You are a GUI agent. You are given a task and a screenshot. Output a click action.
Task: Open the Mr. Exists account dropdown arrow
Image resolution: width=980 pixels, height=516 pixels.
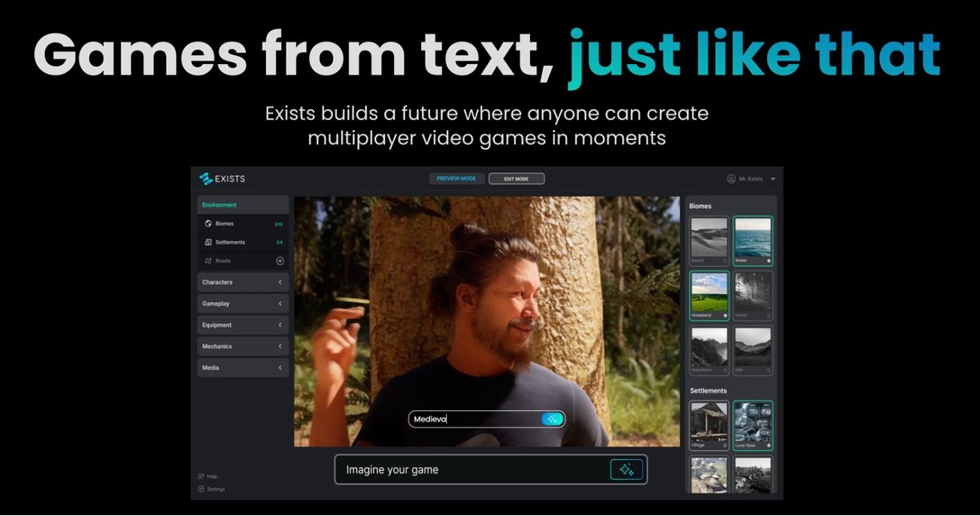tap(773, 179)
